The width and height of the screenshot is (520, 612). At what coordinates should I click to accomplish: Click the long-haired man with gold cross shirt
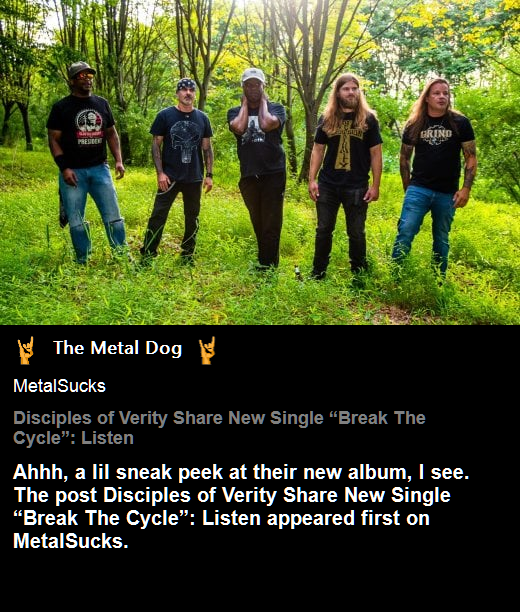tap(345, 176)
